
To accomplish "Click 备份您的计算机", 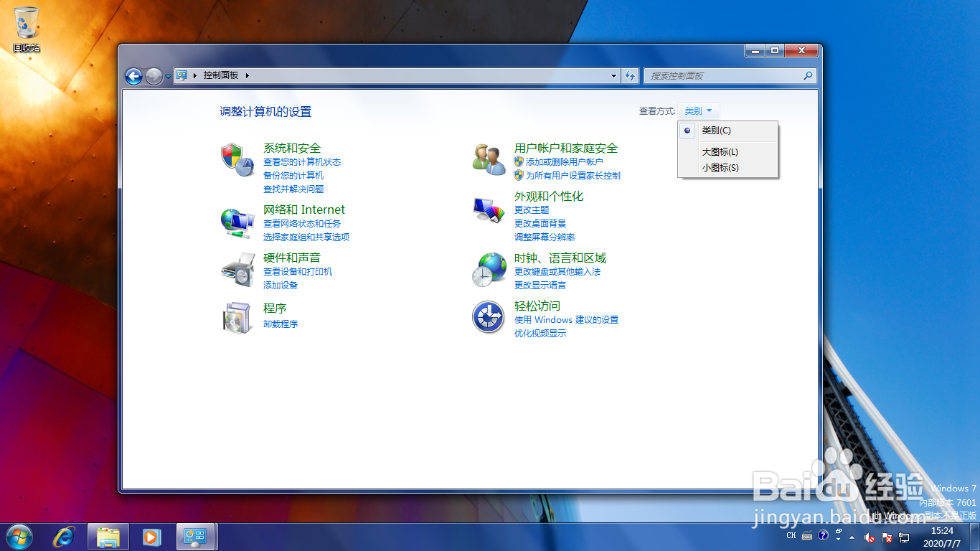I will (x=293, y=175).
